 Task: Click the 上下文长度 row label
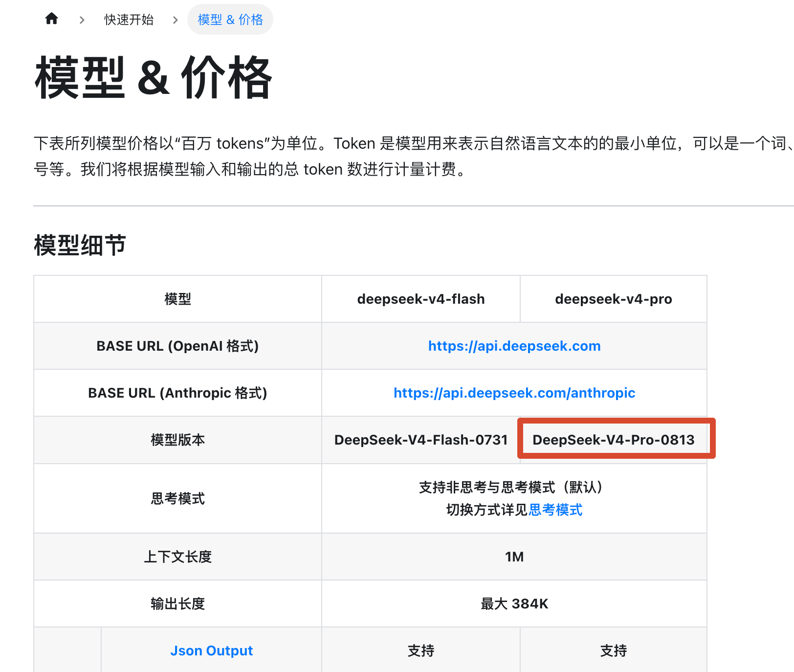178,557
